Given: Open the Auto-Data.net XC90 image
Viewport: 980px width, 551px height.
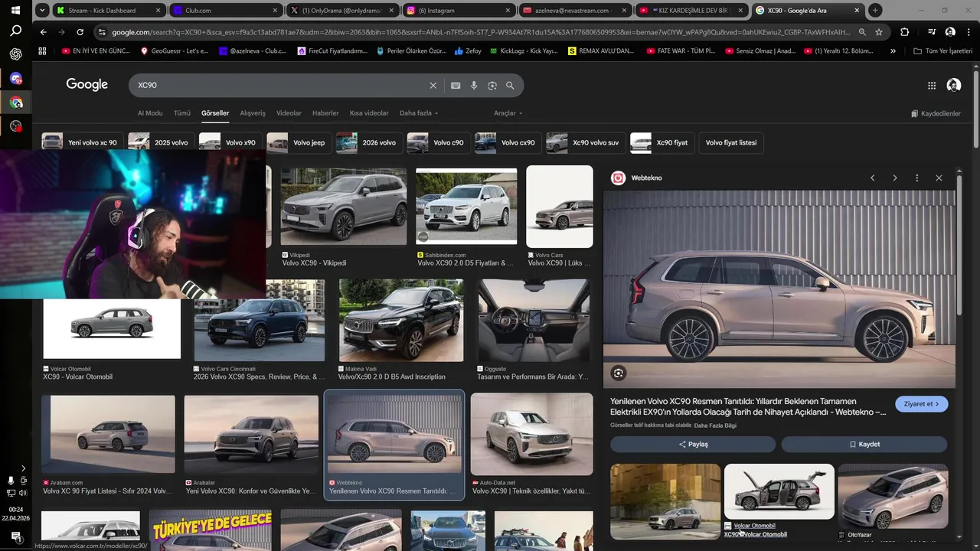Looking at the screenshot, I should coord(531,434).
